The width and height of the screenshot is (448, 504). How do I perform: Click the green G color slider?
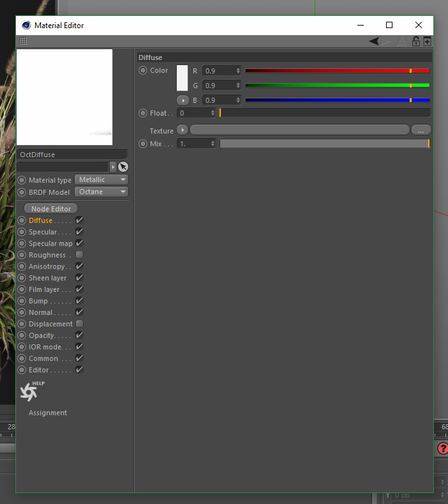[338, 86]
